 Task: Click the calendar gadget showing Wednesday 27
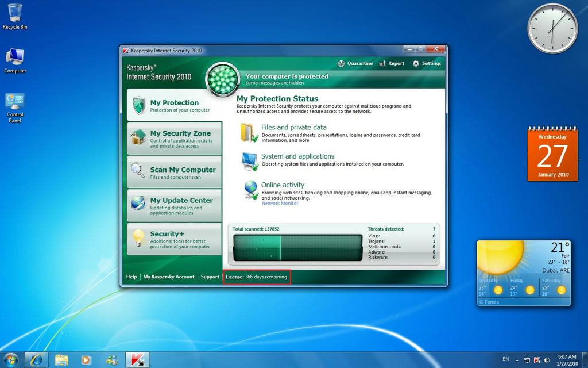(553, 154)
